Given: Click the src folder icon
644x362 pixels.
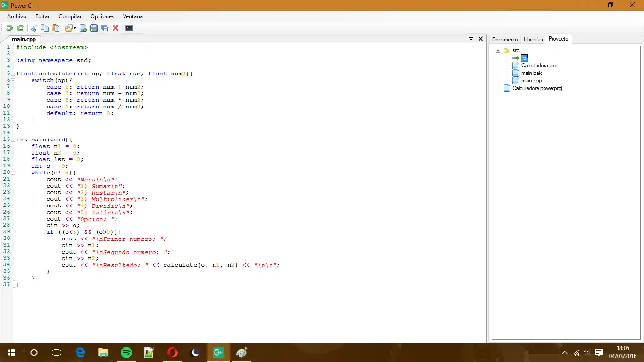Looking at the screenshot, I should point(507,50).
